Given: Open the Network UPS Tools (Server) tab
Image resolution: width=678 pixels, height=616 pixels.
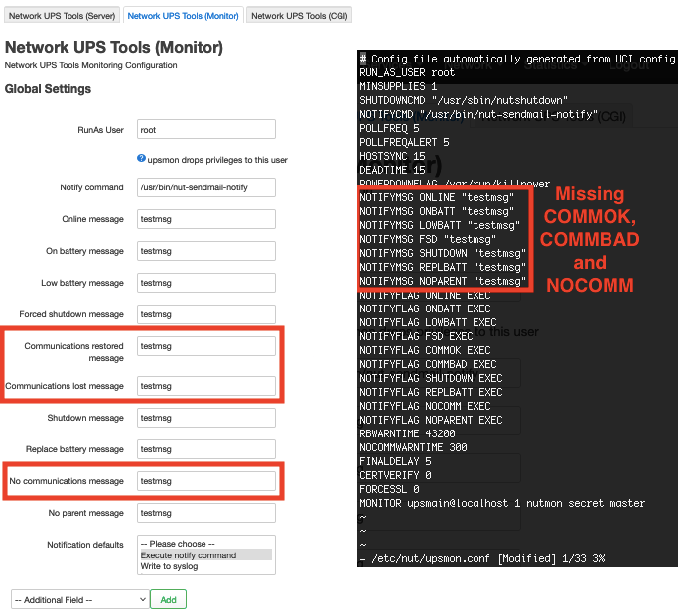Looking at the screenshot, I should [62, 15].
